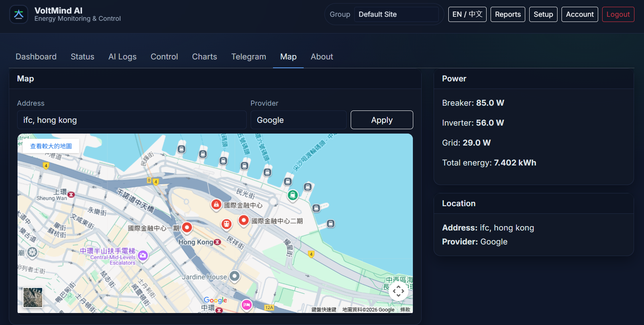Open the Charts tab
The height and width of the screenshot is (325, 644).
[204, 57]
